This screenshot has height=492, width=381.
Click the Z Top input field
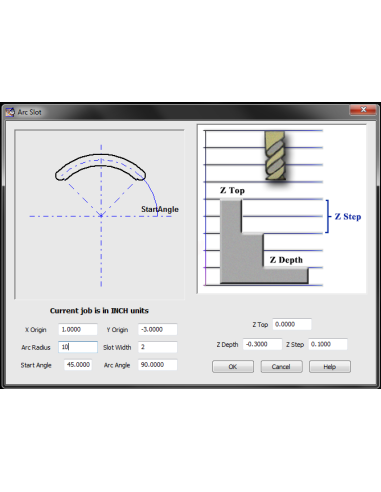[292, 324]
